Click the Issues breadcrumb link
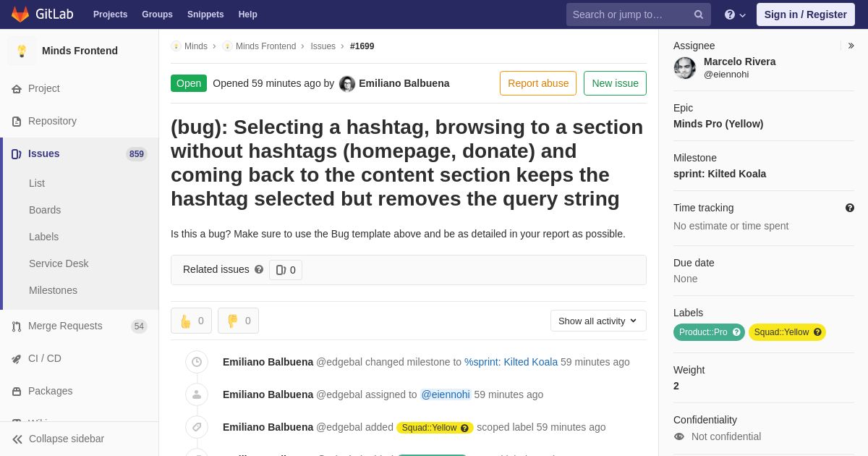Screen dimensions: 868x456 (x=323, y=46)
